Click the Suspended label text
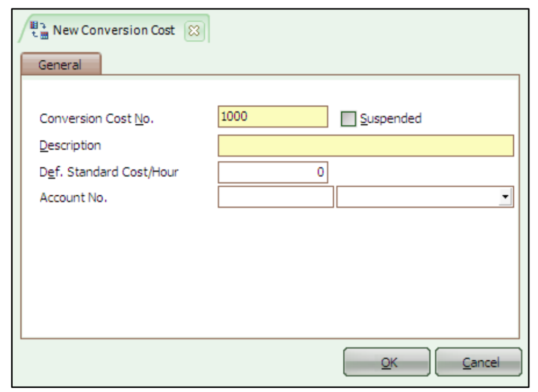This screenshot has width=538, height=392. pyautogui.click(x=390, y=119)
